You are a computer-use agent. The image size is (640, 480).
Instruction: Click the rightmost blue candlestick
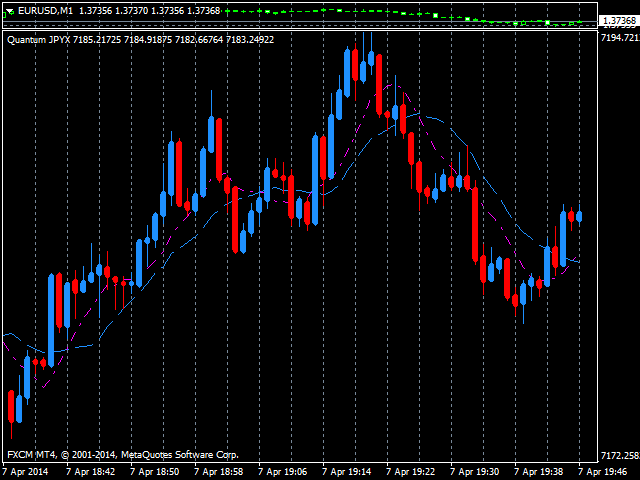click(580, 216)
